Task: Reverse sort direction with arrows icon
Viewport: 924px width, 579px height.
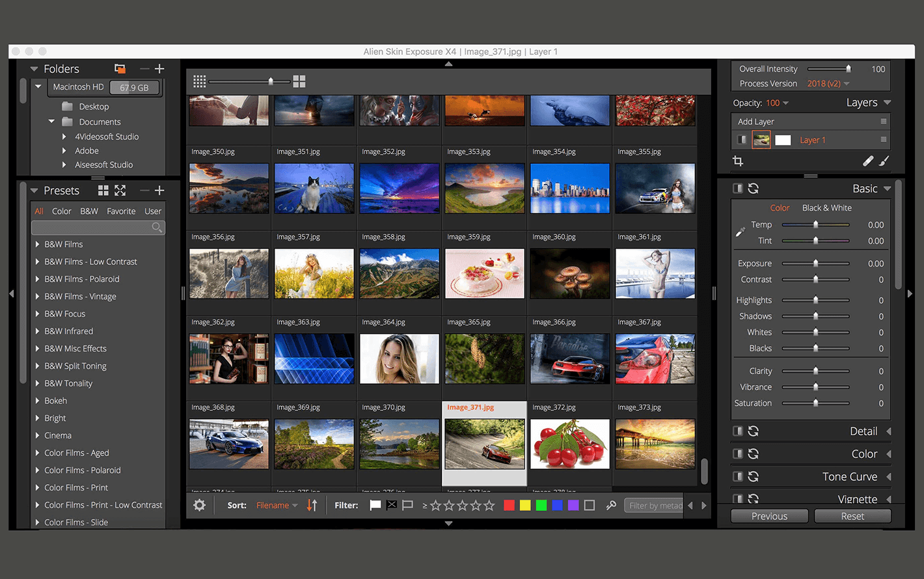Action: pyautogui.click(x=312, y=505)
